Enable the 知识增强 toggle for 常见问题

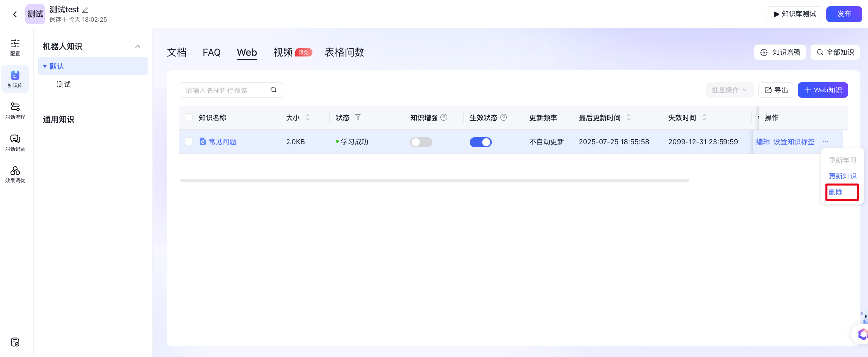[421, 142]
